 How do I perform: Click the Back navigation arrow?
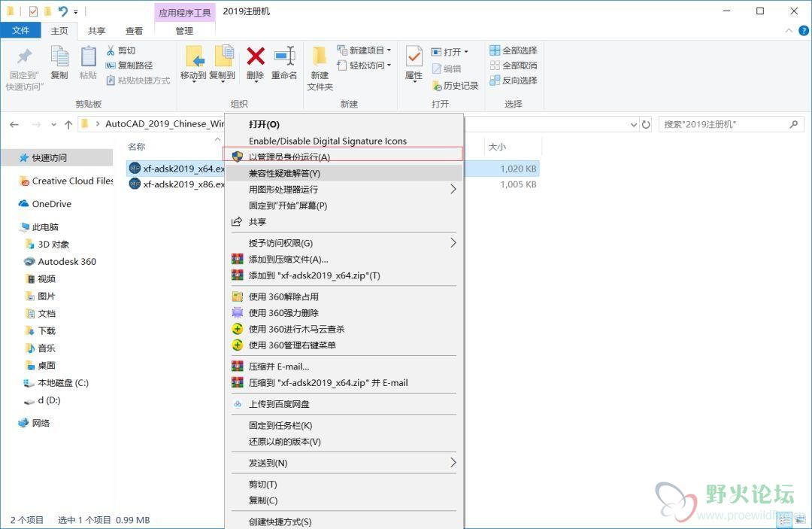14,124
